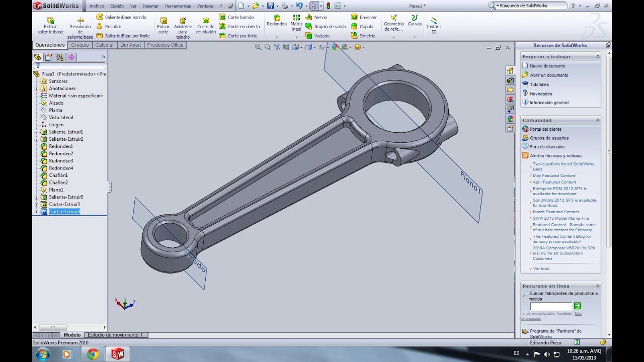This screenshot has width=644, height=362.
Task: Select the Envolver wrap tool
Action: (x=364, y=17)
